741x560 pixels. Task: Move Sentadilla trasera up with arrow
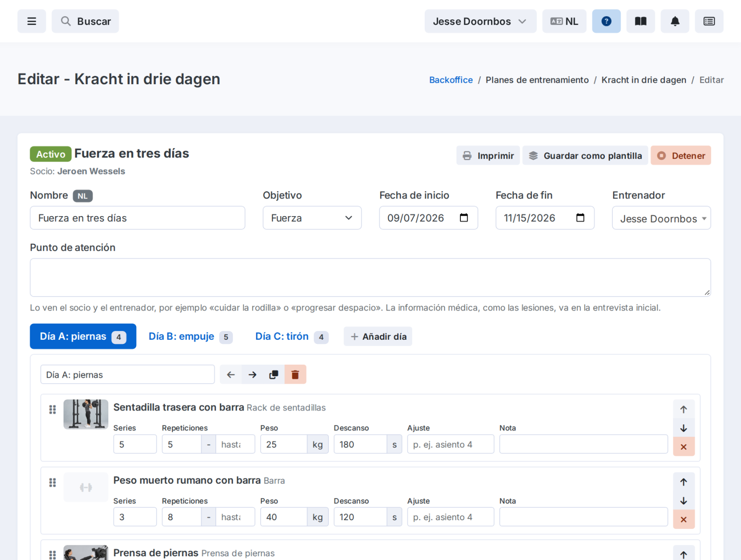684,409
